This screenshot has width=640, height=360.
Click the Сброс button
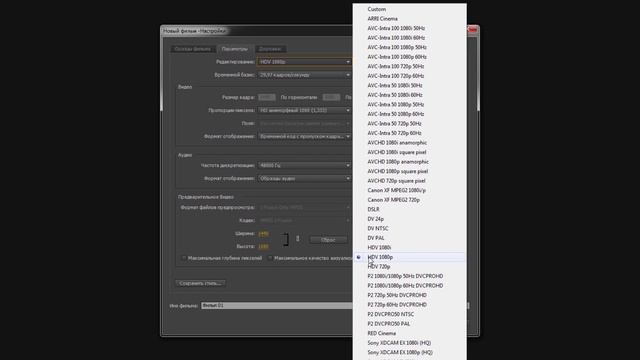coord(329,240)
